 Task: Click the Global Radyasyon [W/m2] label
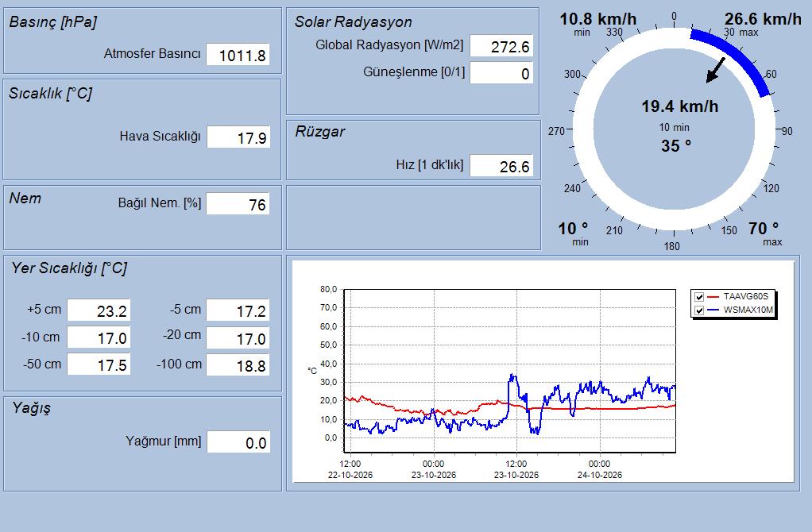389,45
